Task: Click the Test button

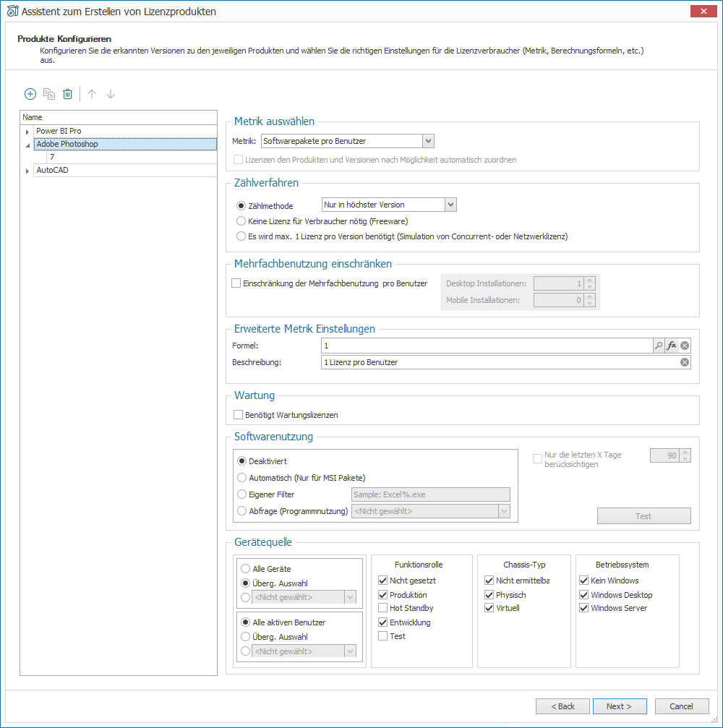Action: (x=643, y=516)
